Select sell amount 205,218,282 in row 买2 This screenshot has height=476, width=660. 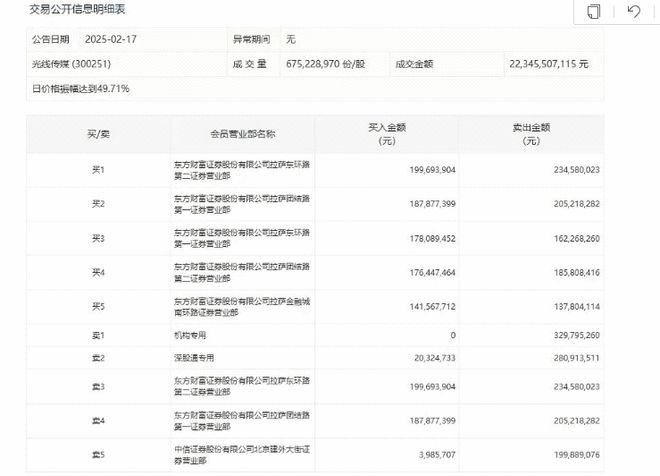pos(577,204)
